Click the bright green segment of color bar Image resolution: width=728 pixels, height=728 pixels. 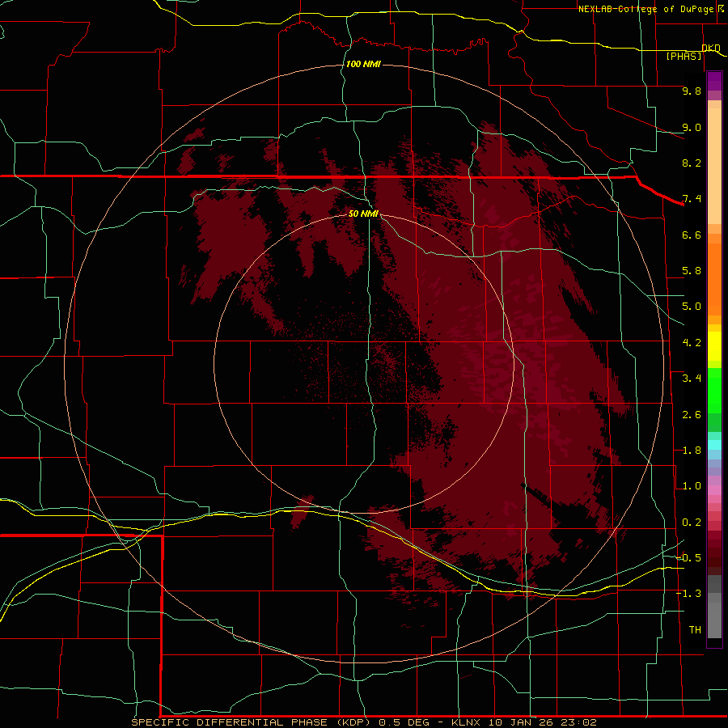click(714, 391)
